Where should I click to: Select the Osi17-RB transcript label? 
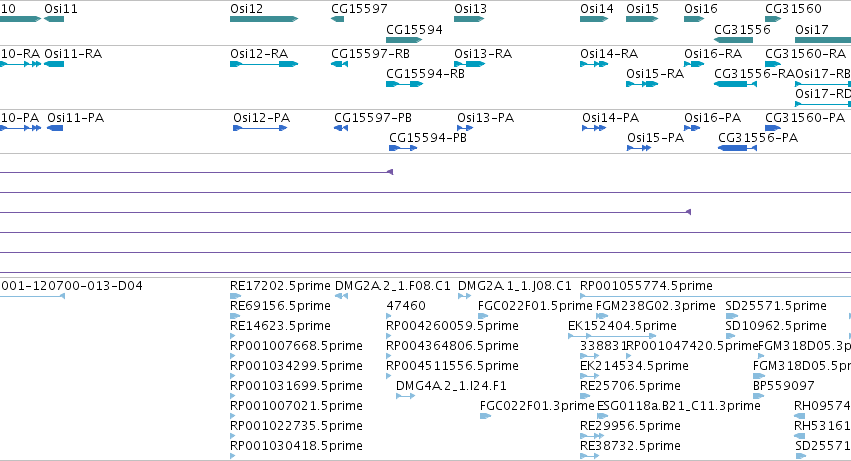tap(823, 73)
